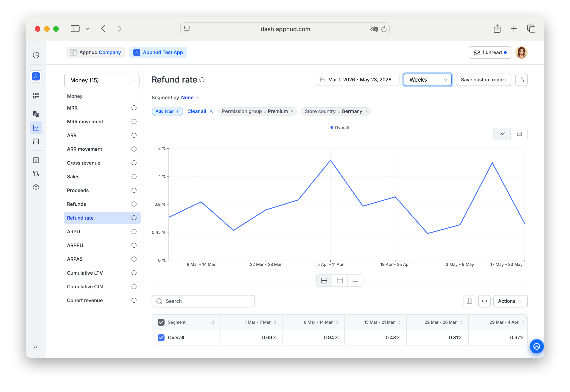This screenshot has height=392, width=570.
Task: Sort by Segment column
Action: point(213,323)
